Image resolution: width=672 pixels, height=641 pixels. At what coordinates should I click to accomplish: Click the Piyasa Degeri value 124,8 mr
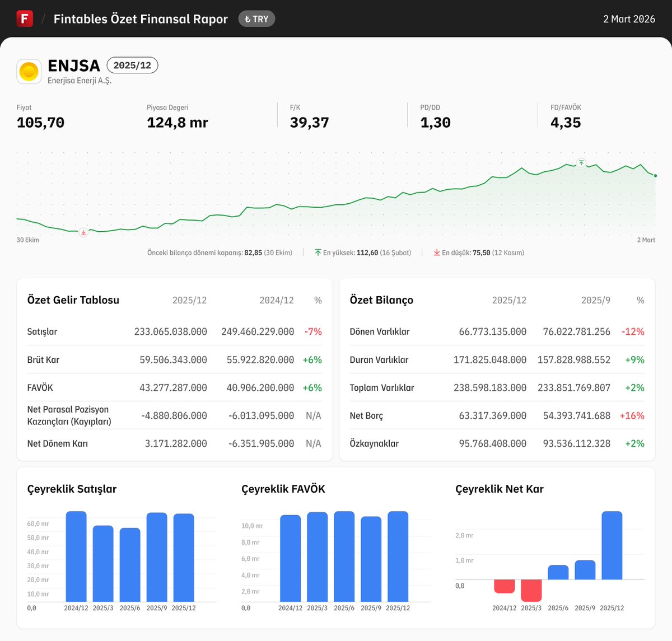(x=177, y=122)
